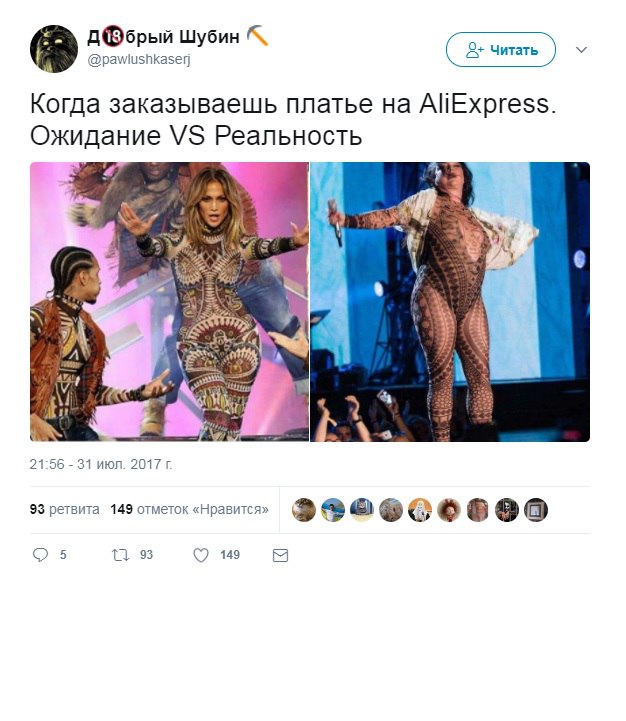Expand the tweet options chevron menu
Screen dimensions: 626x721
[x=581, y=50]
